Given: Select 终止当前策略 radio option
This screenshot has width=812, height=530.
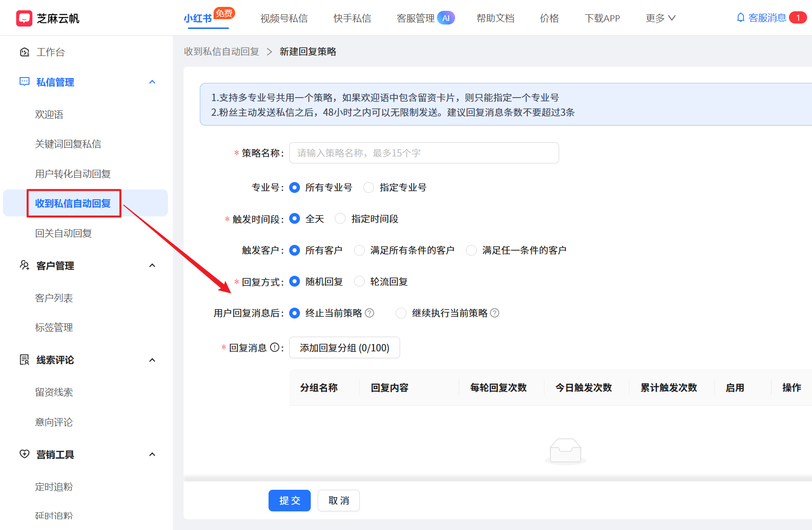Looking at the screenshot, I should [x=295, y=313].
